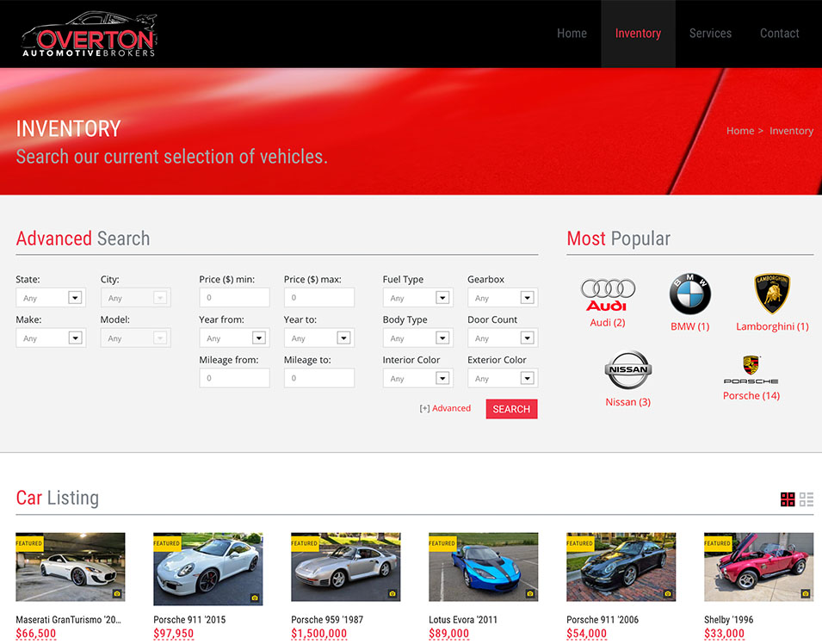The image size is (822, 644).
Task: Open the Audi brand logo
Action: (x=608, y=294)
